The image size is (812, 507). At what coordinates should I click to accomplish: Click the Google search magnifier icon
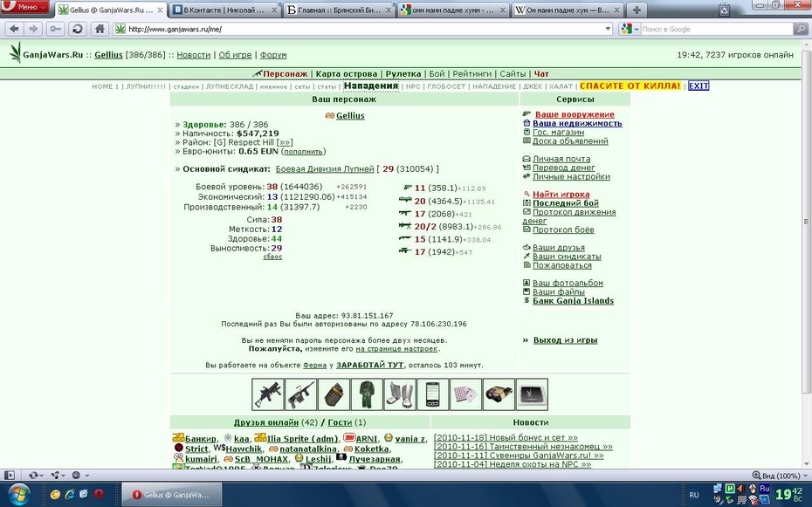[x=801, y=29]
